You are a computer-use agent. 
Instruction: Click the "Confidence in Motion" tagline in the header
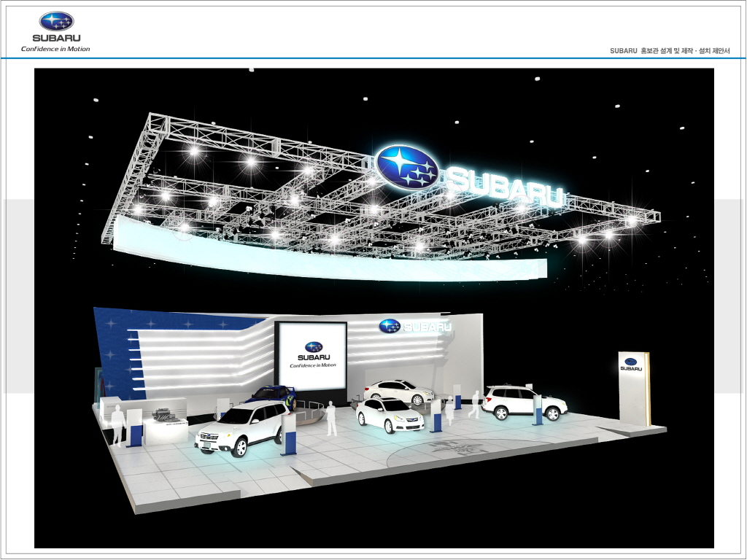[x=55, y=49]
